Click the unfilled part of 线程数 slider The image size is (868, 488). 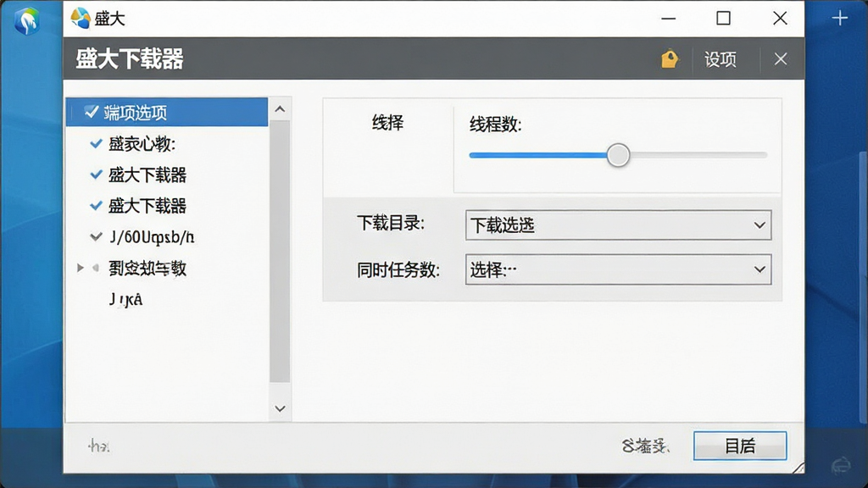coord(698,156)
